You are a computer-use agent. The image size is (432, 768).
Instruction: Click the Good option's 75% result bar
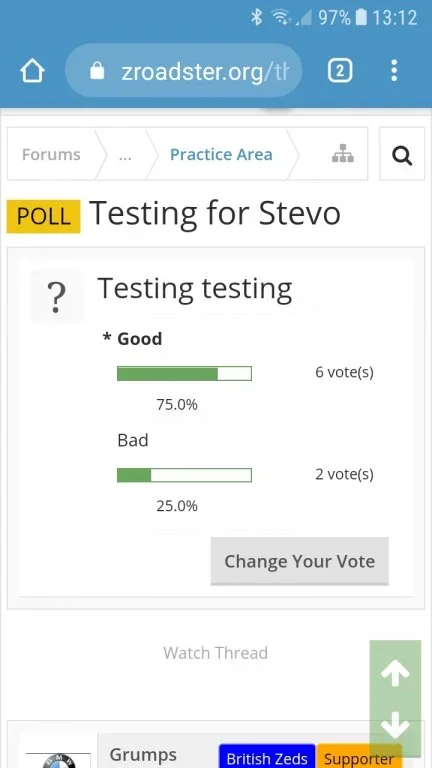(x=184, y=374)
